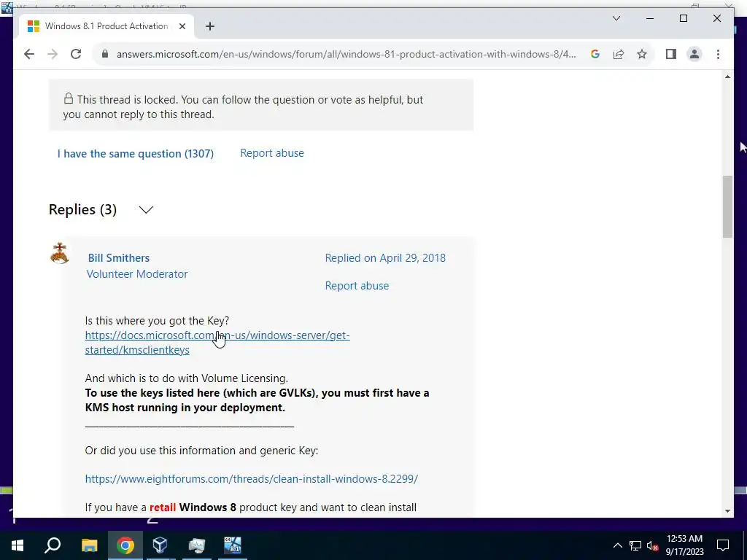This screenshot has height=560, width=747.
Task: Select the Windows 8.1 Product Activation tab
Action: point(105,26)
